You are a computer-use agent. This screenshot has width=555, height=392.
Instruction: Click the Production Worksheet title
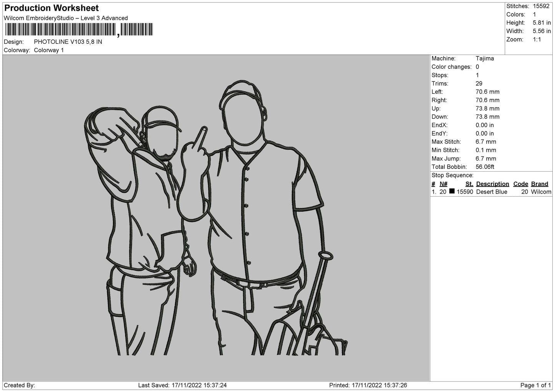(51, 8)
